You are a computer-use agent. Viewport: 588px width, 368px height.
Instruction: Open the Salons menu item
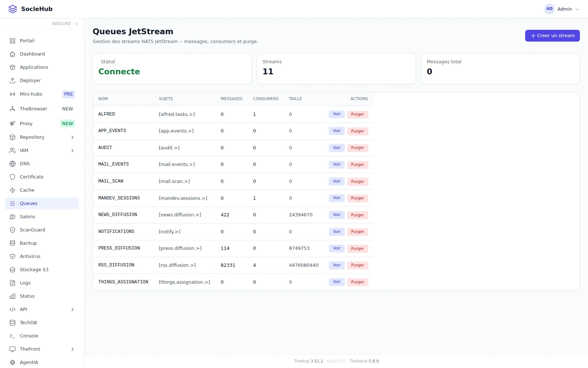coord(42,217)
